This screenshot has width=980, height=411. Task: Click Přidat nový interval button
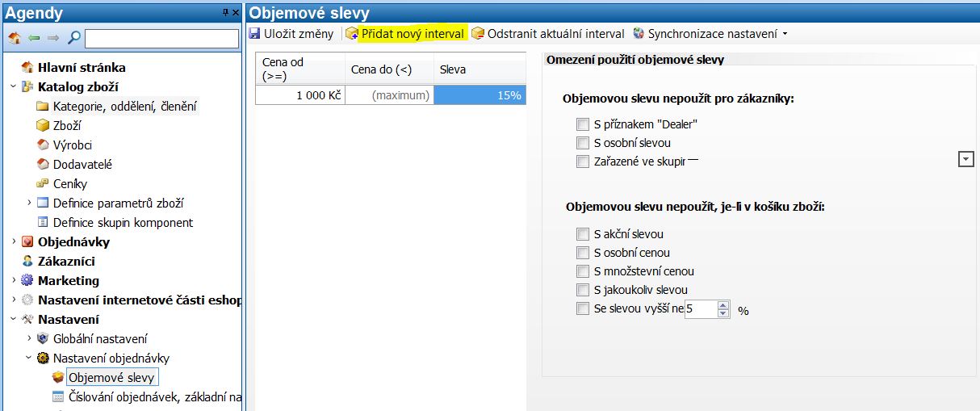coord(405,34)
